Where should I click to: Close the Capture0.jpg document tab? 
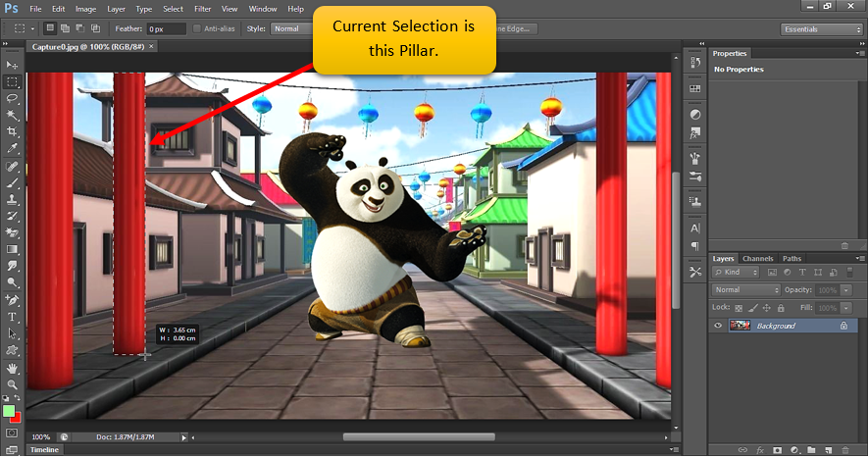(151, 46)
